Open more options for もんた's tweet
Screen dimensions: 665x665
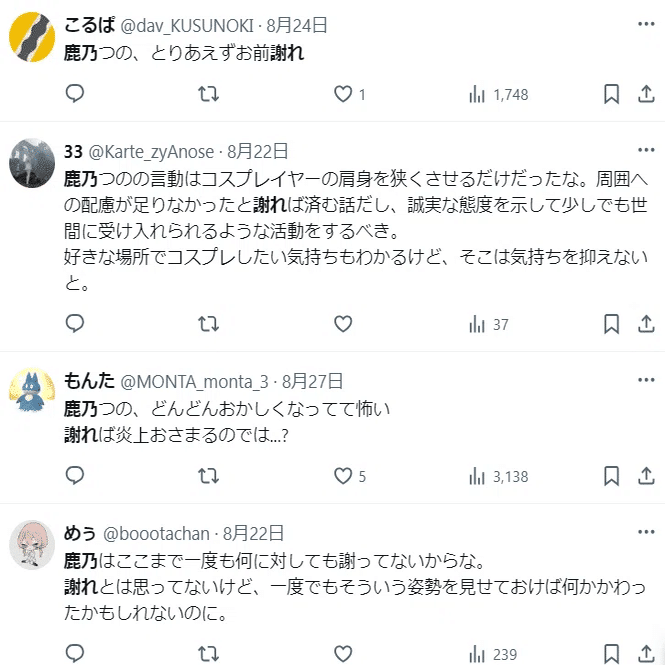[646, 380]
